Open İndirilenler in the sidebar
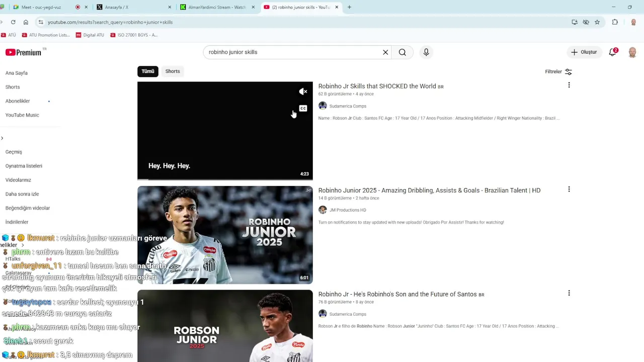 click(x=17, y=222)
